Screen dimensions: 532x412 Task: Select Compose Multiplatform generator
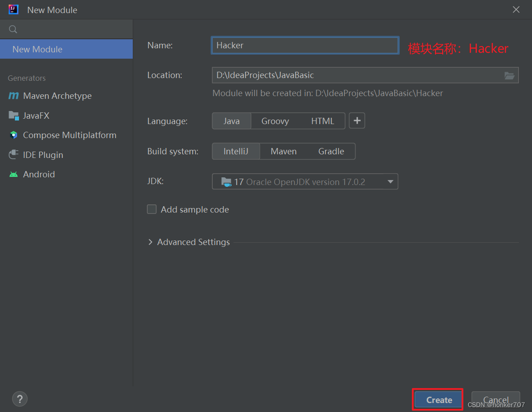click(66, 135)
